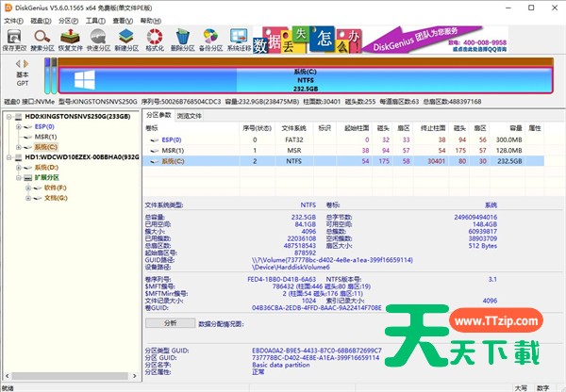
Task: Click the Windows logo on disk map
Action: click(x=85, y=80)
